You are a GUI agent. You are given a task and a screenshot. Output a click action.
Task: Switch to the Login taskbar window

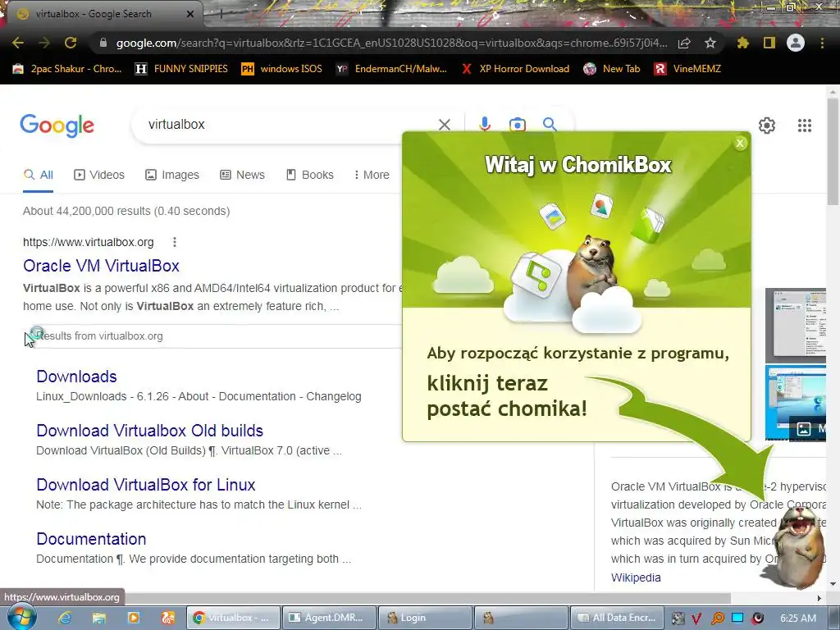click(x=425, y=618)
